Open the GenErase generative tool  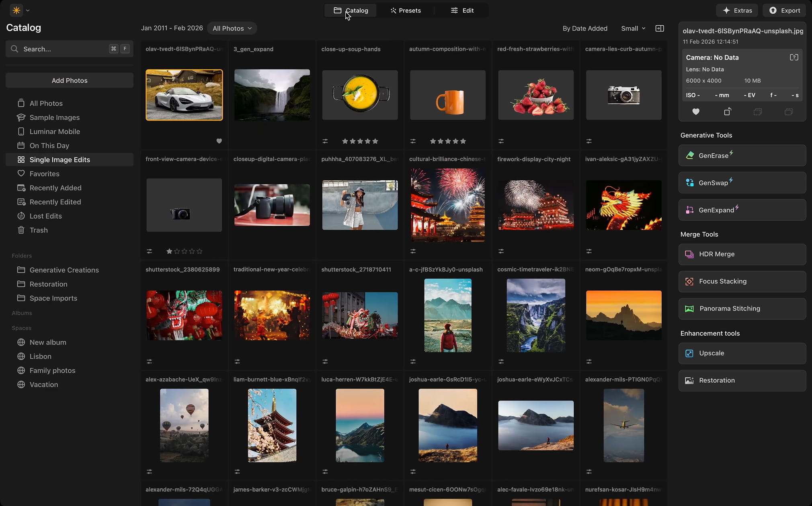pyautogui.click(x=742, y=155)
